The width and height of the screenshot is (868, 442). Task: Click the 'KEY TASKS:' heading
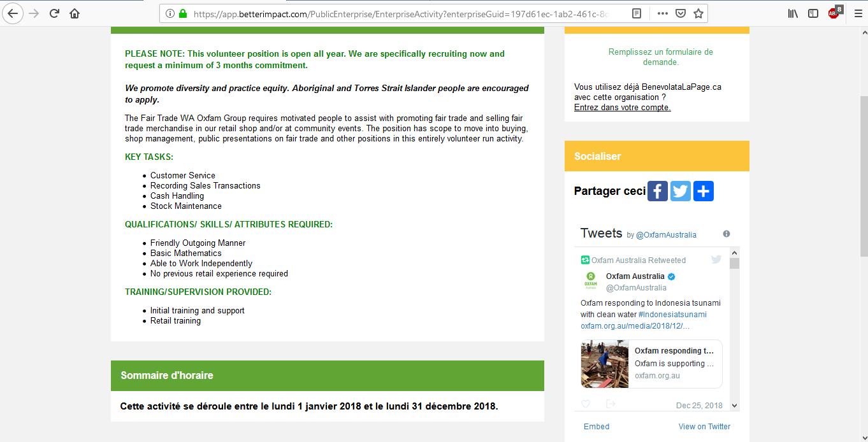coord(149,157)
